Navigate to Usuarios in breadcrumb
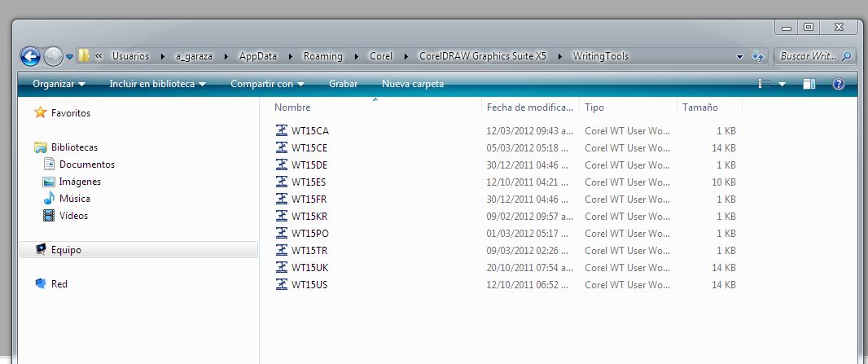 tap(130, 56)
